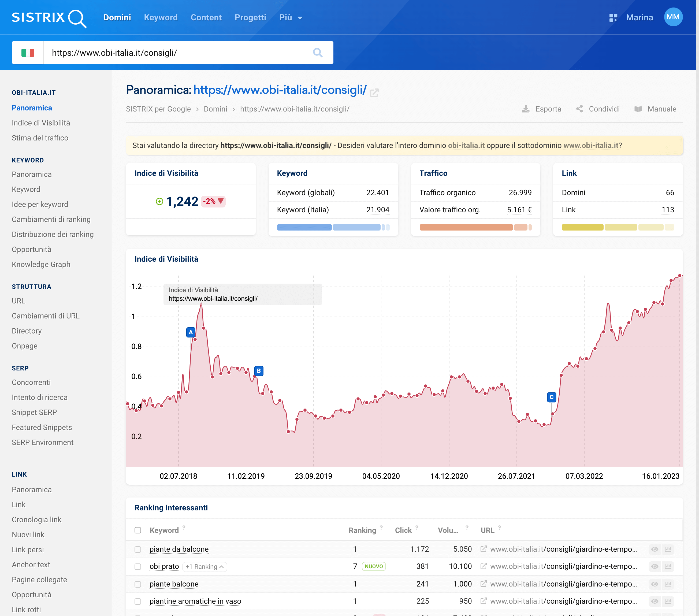Image resolution: width=699 pixels, height=616 pixels.
Task: Open the piante da balcone keyword link
Action: click(x=179, y=549)
